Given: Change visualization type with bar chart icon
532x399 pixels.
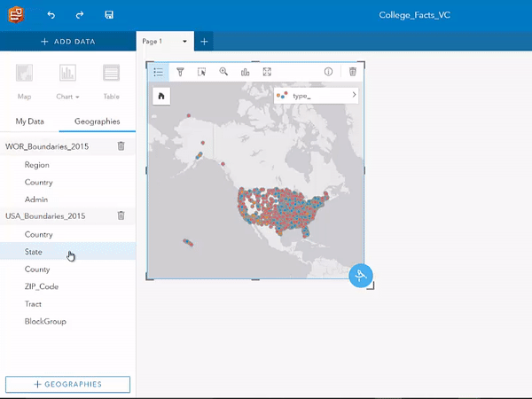Looking at the screenshot, I should click(x=245, y=72).
